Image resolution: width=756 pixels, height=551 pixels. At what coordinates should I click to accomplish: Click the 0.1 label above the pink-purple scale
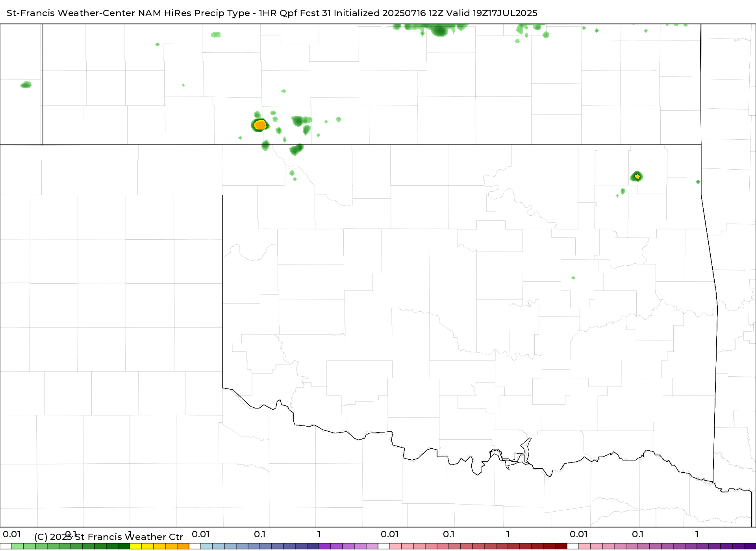point(638,534)
